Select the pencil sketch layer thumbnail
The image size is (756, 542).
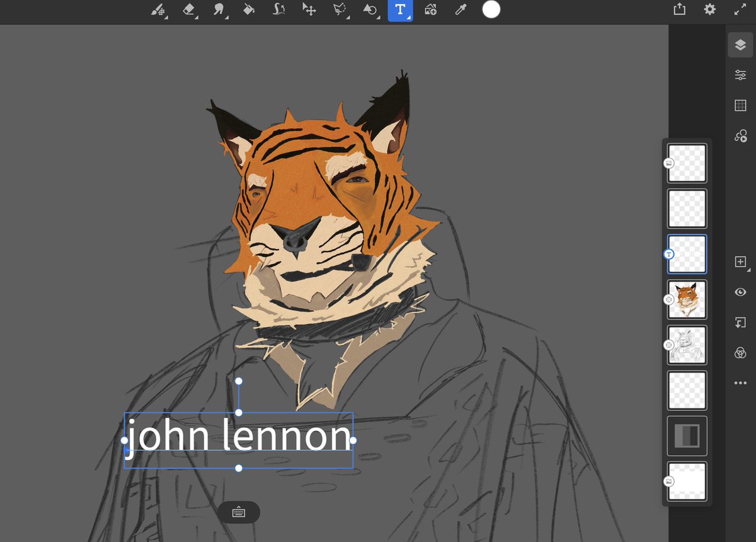point(687,345)
